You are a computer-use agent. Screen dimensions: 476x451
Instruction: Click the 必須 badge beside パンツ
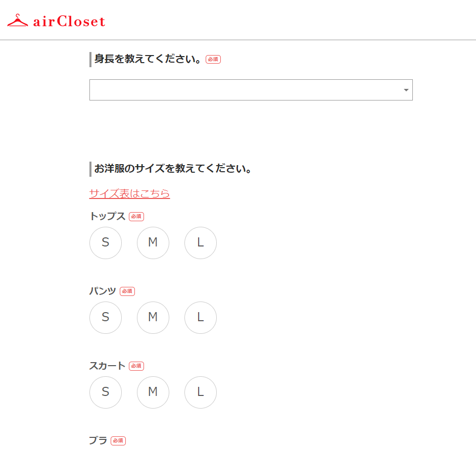click(x=127, y=291)
